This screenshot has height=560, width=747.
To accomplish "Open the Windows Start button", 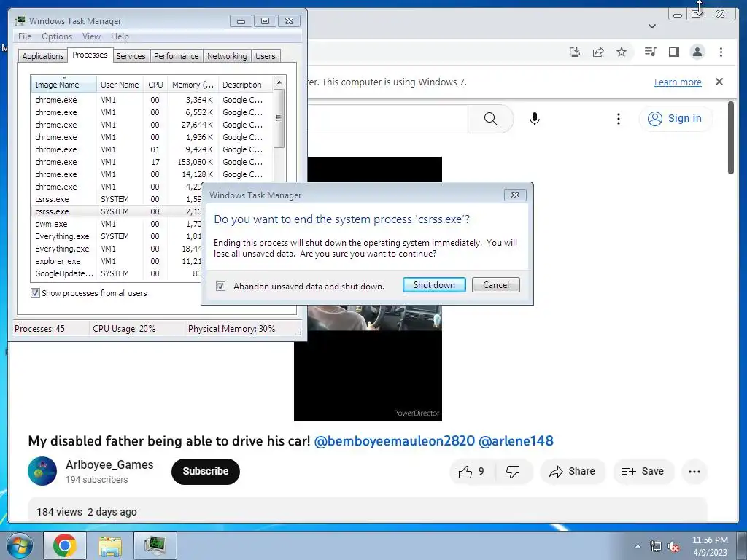I will 20,545.
